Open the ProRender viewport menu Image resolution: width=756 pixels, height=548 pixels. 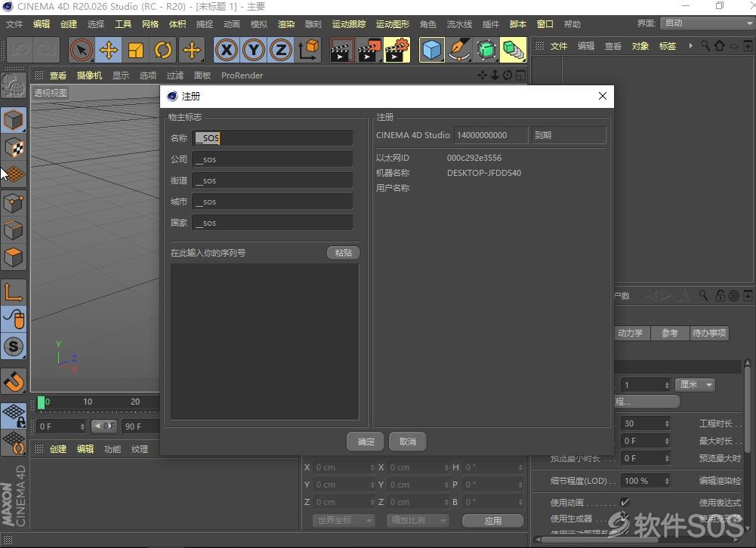pos(242,75)
